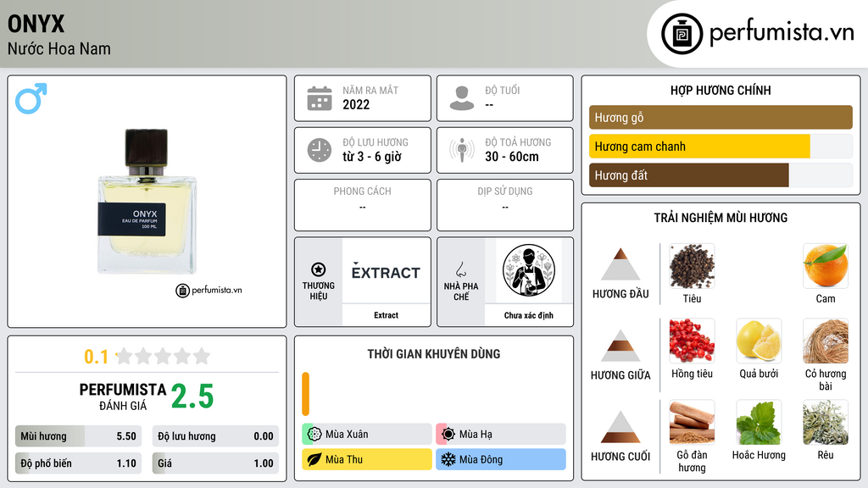
Task: Click the orange recommended time bar
Action: [305, 394]
